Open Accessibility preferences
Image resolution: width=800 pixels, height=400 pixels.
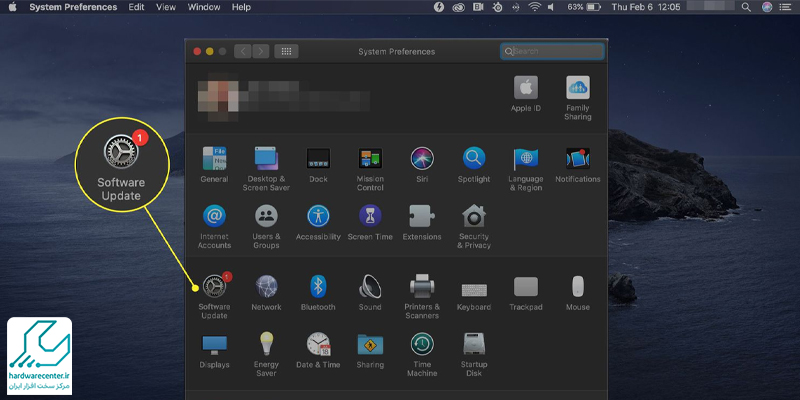[x=318, y=222]
